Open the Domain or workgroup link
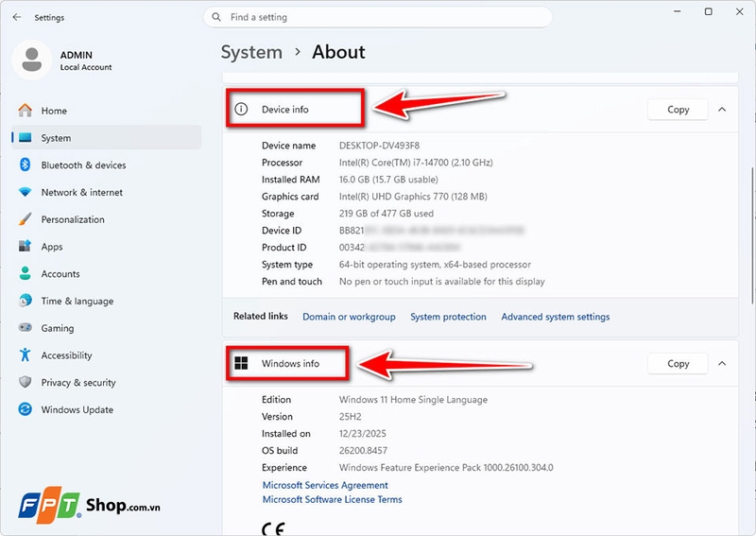Image resolution: width=756 pixels, height=536 pixels. [x=349, y=317]
